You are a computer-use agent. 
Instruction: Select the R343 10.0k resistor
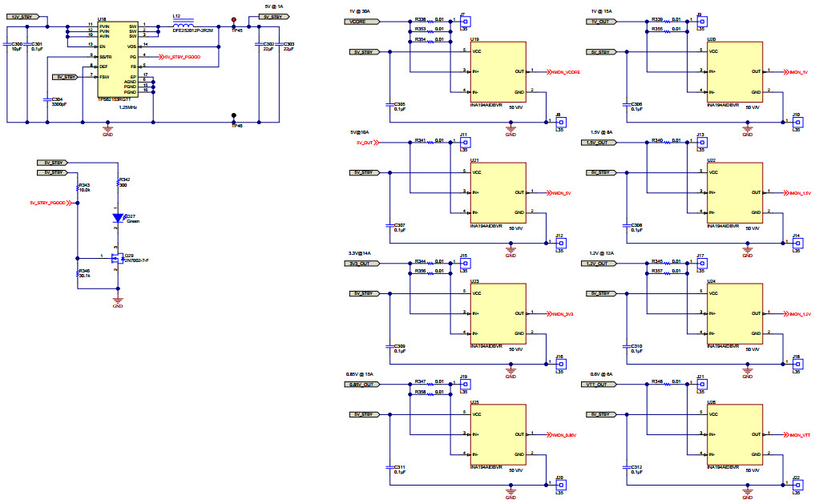pos(77,187)
